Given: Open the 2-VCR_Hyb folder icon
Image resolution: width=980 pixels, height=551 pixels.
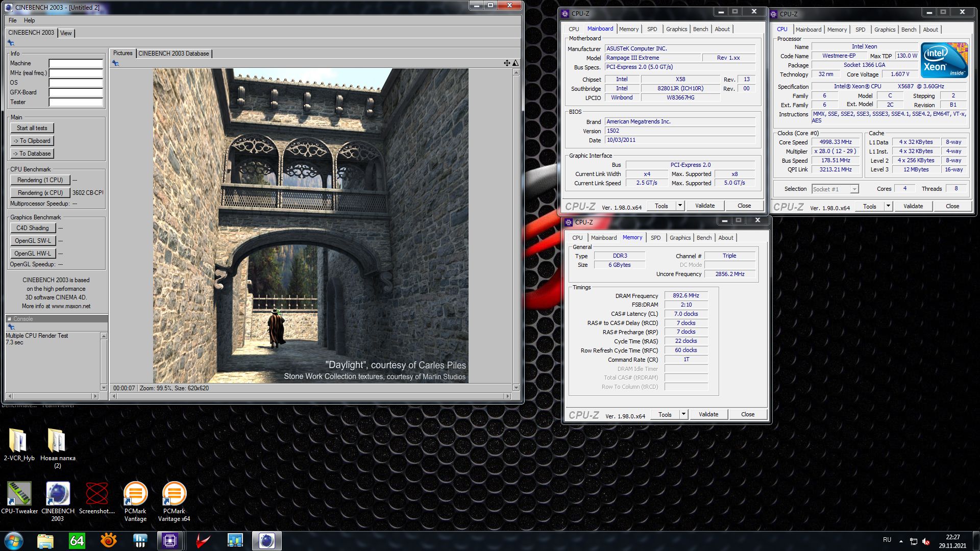Looking at the screenshot, I should click(19, 444).
